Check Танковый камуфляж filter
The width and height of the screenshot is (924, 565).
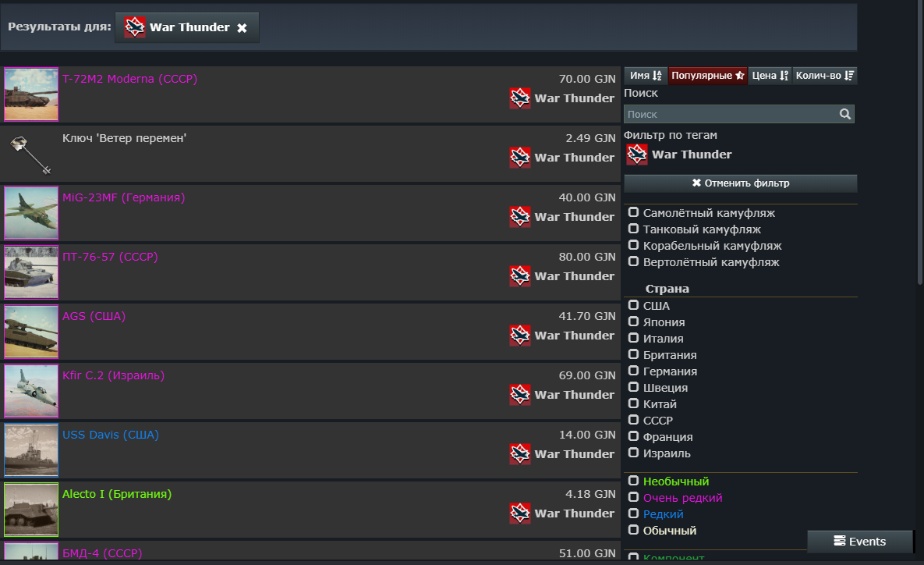[x=633, y=229]
